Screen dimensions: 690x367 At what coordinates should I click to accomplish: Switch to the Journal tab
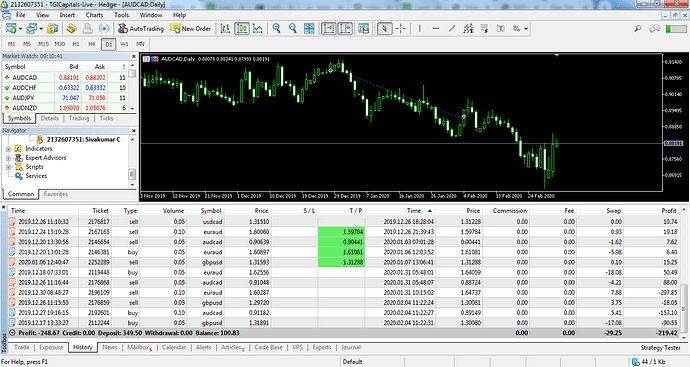click(351, 347)
